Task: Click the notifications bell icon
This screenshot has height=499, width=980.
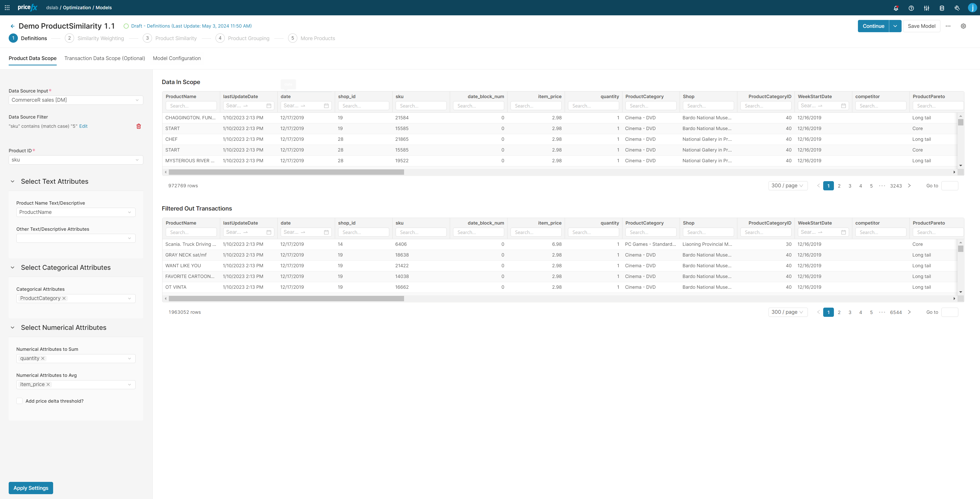Action: [x=896, y=8]
